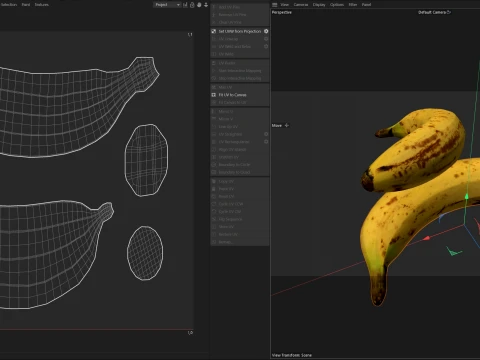The height and width of the screenshot is (360, 480).
Task: Open the Textures menu in UV editor
Action: 41,5
